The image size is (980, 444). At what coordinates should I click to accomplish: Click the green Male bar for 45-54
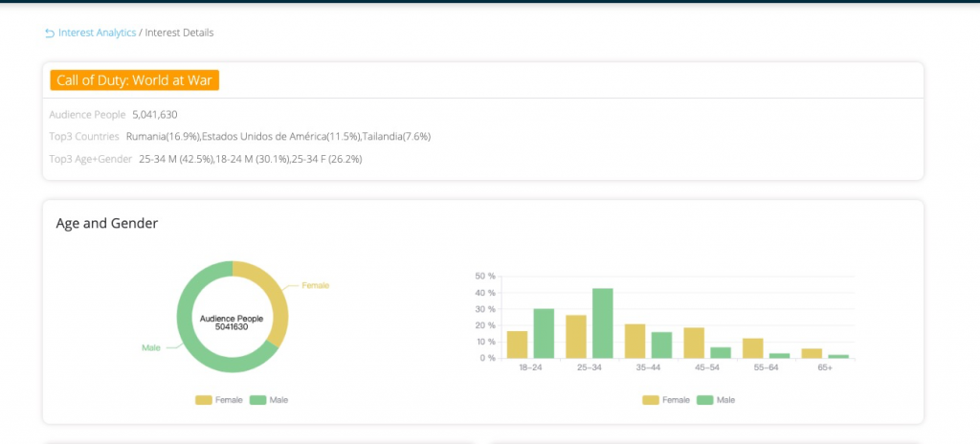[721, 353]
